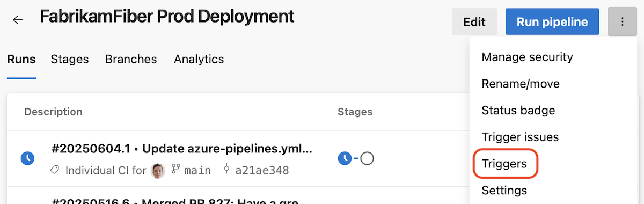Select Rename/move menu option
This screenshot has height=204, width=644.
pos(521,84)
